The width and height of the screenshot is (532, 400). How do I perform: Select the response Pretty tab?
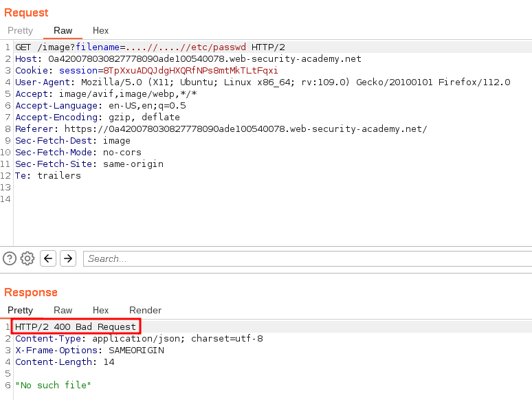click(21, 310)
